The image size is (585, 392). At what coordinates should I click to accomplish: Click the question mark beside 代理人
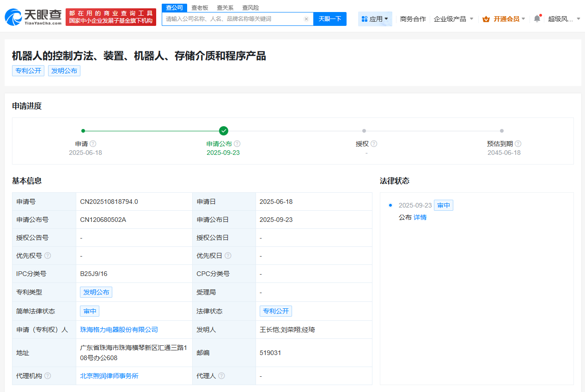pyautogui.click(x=221, y=375)
